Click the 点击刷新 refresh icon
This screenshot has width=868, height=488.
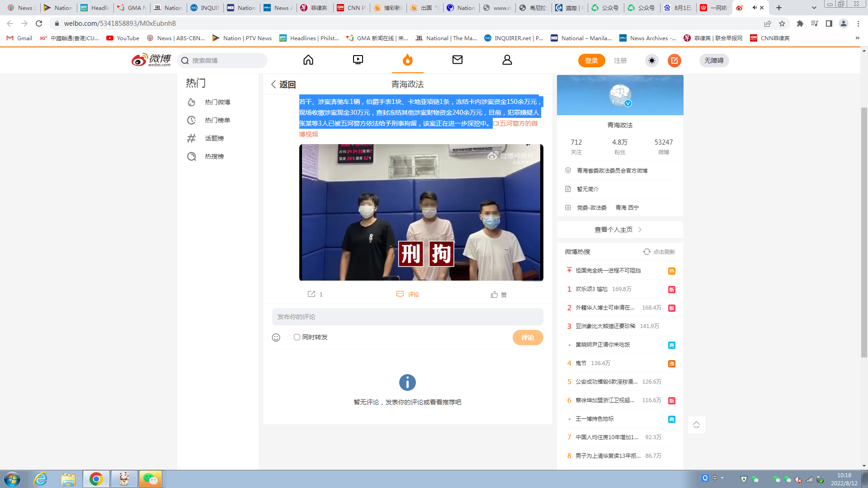pos(647,252)
